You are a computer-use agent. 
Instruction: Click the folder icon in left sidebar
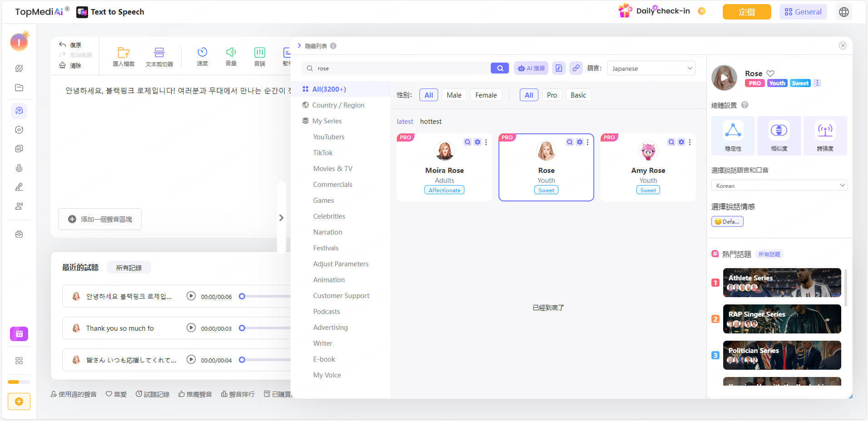[x=19, y=88]
